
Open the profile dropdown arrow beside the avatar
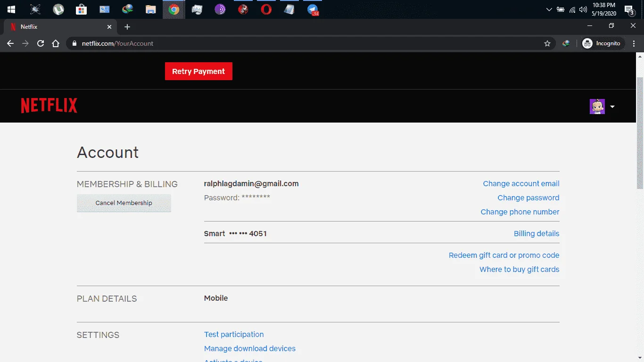[x=612, y=107]
